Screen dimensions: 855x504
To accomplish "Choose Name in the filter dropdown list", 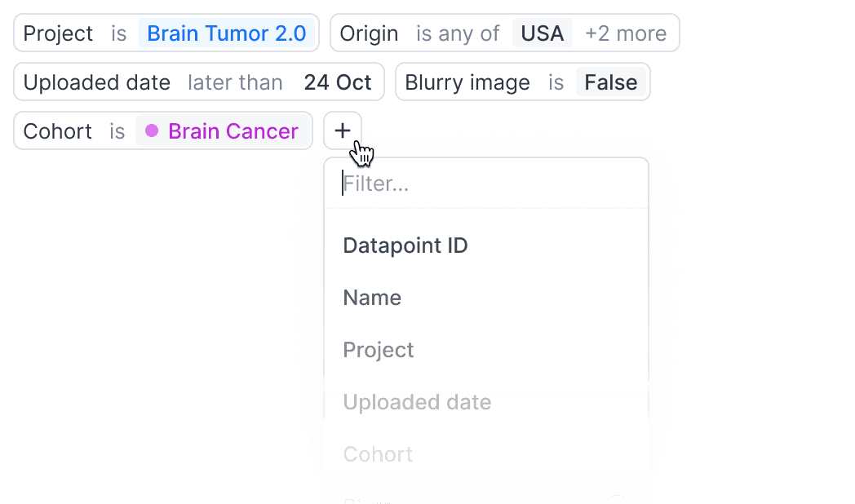I will (372, 298).
